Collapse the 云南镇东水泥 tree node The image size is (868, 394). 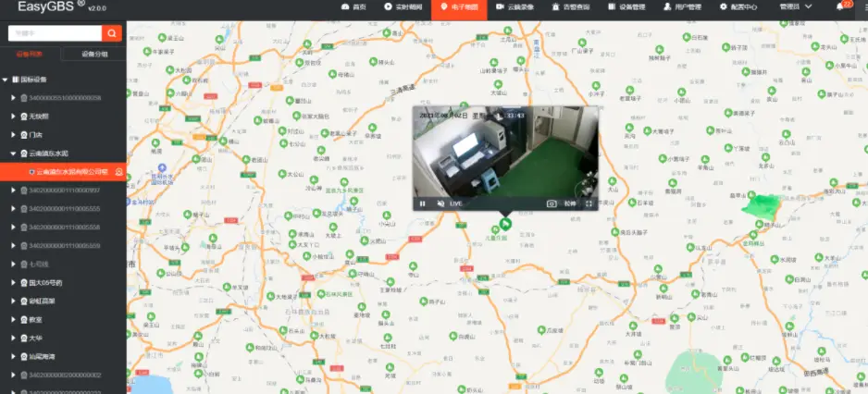click(13, 154)
